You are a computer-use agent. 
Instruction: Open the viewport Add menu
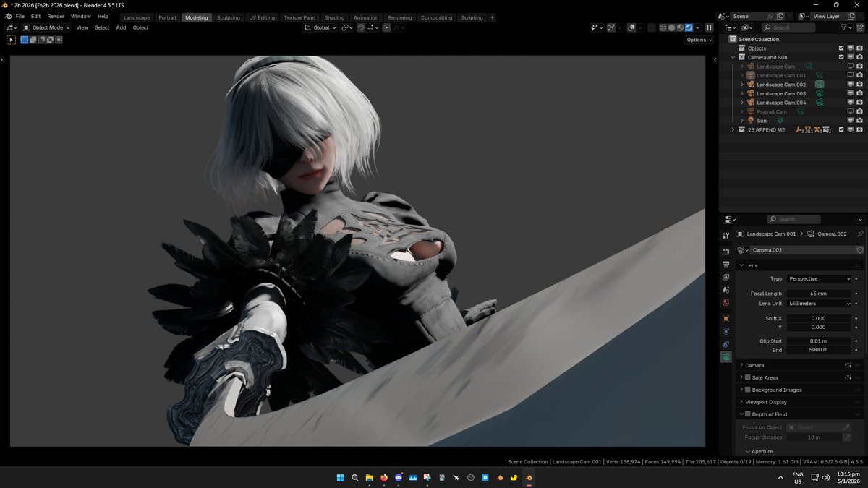[x=121, y=27]
